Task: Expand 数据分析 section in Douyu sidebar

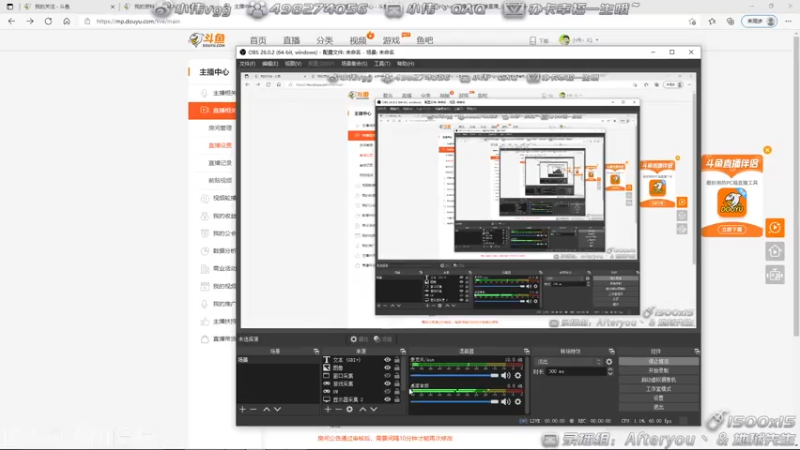Action: (x=219, y=251)
